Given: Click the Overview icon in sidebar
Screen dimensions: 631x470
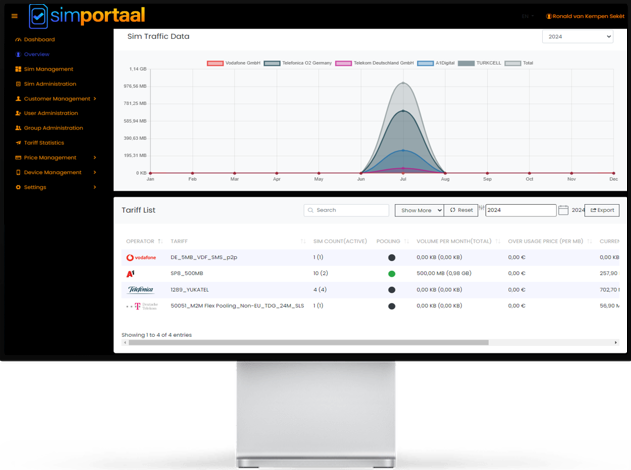Looking at the screenshot, I should 18,54.
